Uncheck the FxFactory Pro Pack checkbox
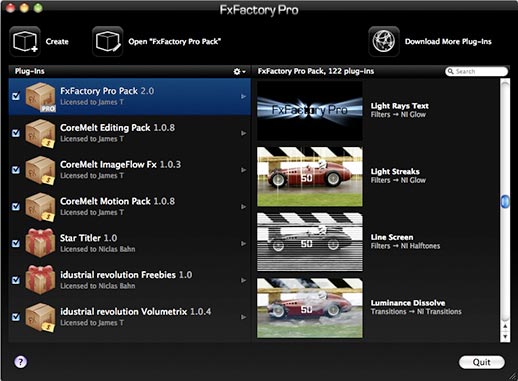518x381 pixels. point(16,96)
